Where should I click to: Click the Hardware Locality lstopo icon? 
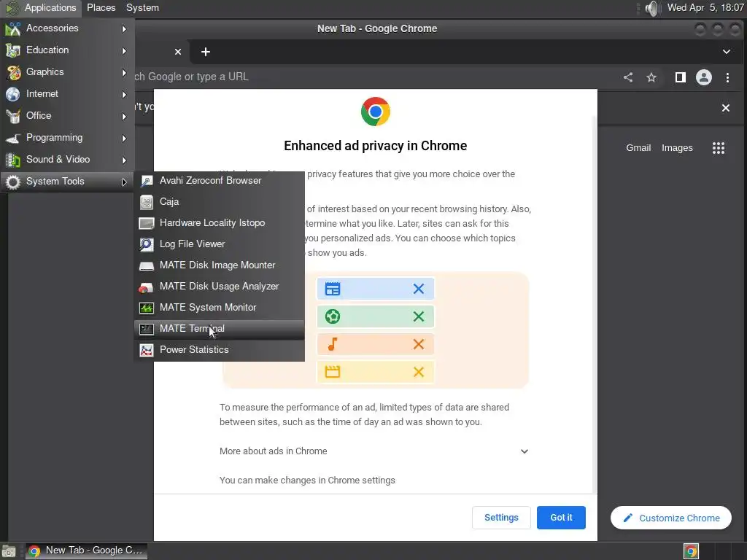[x=146, y=223]
